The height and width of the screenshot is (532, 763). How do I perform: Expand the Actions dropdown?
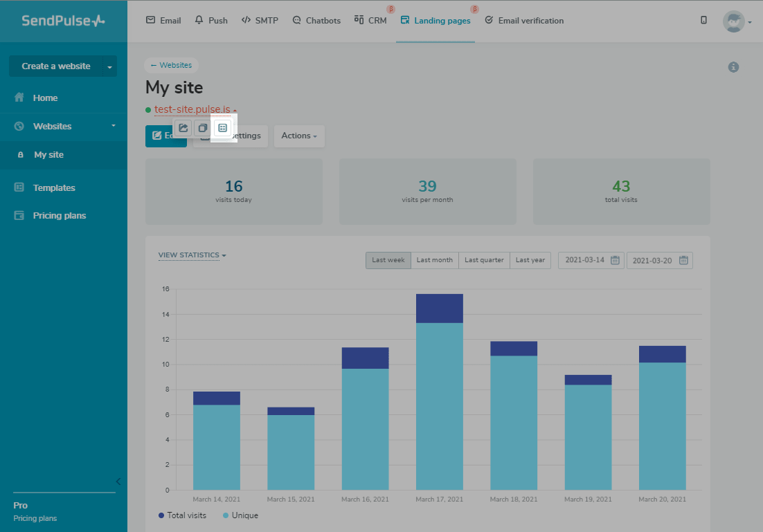tap(299, 136)
